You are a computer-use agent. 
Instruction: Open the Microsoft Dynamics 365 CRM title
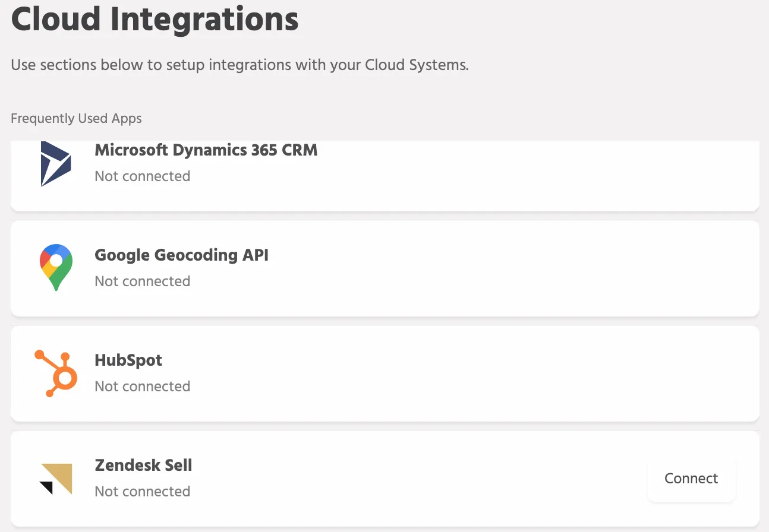pos(206,150)
